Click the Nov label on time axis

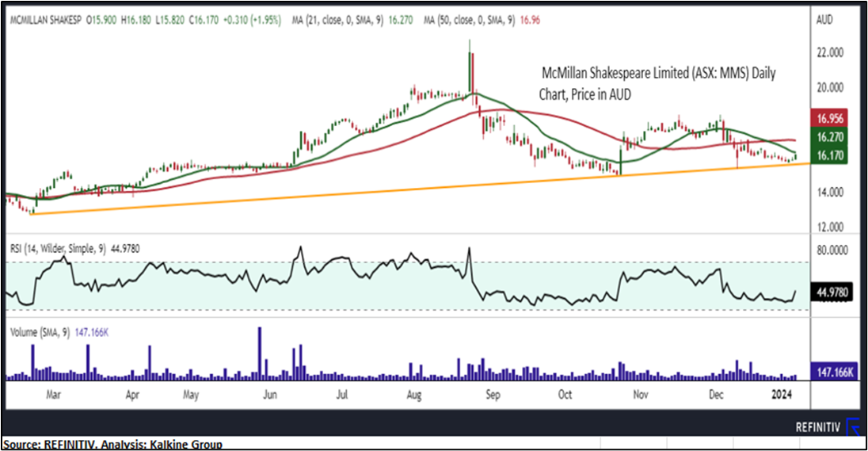click(x=640, y=395)
